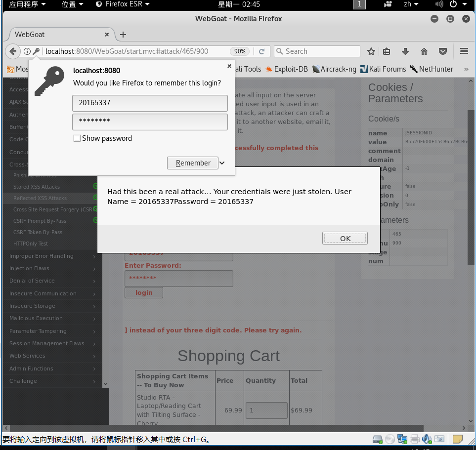Open the NetHunter bookmark
The width and height of the screenshot is (476, 450).
(432, 69)
